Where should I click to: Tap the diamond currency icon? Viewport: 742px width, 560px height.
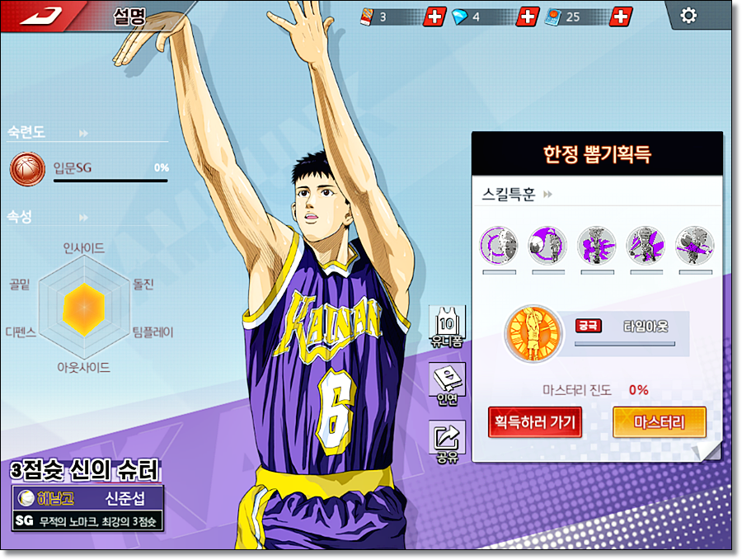[459, 17]
